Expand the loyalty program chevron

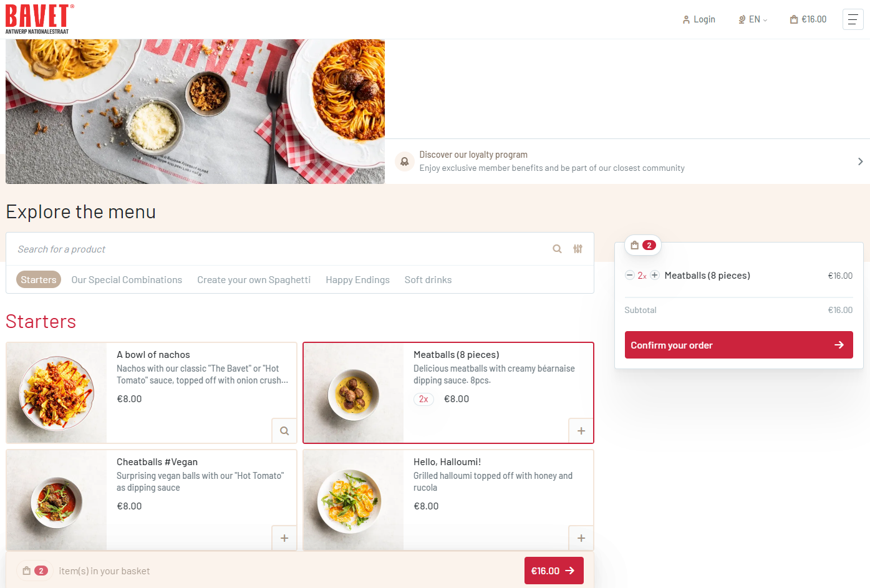860,161
